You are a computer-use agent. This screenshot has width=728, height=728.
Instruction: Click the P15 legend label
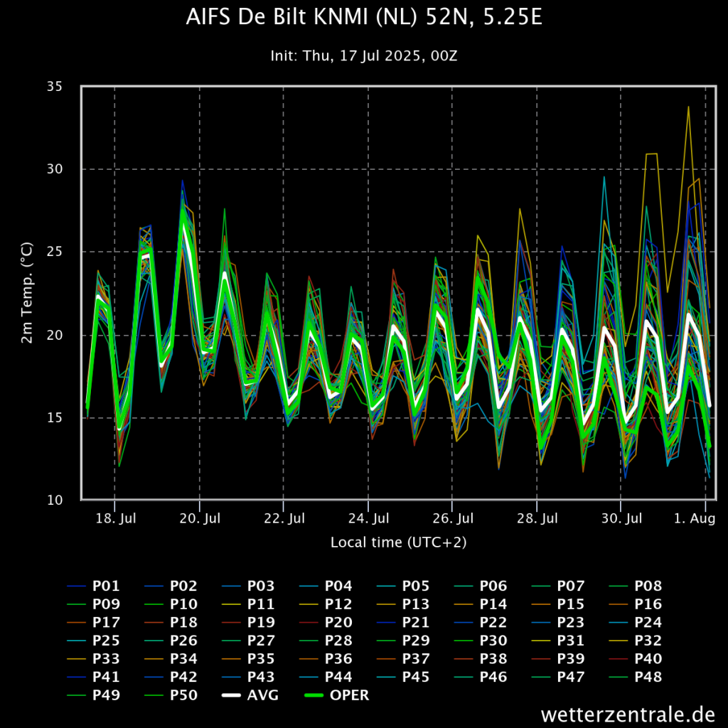coord(571,604)
